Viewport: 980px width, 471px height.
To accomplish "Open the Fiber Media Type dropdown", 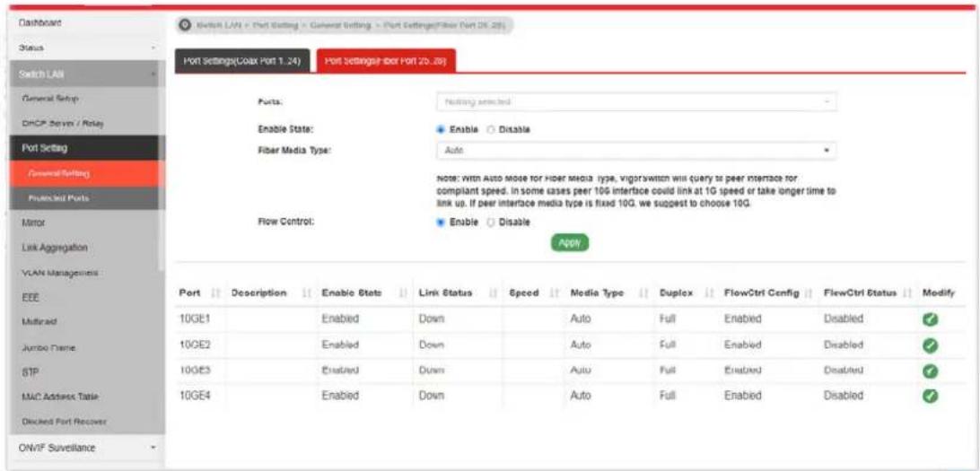I will point(635,151).
